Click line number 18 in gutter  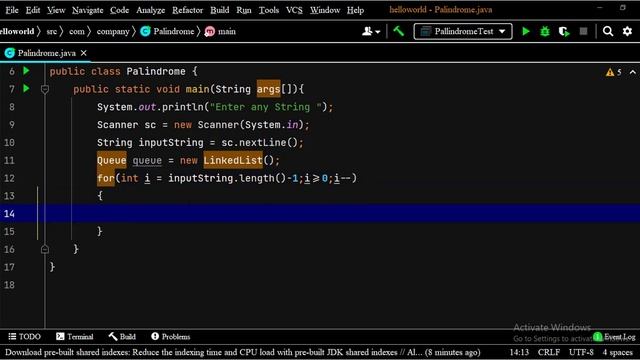pos(9,284)
